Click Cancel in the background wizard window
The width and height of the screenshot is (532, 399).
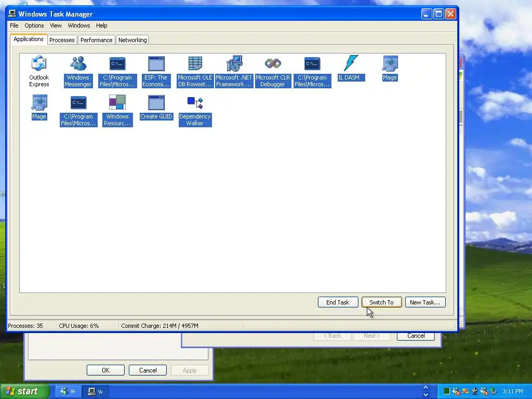(x=416, y=336)
